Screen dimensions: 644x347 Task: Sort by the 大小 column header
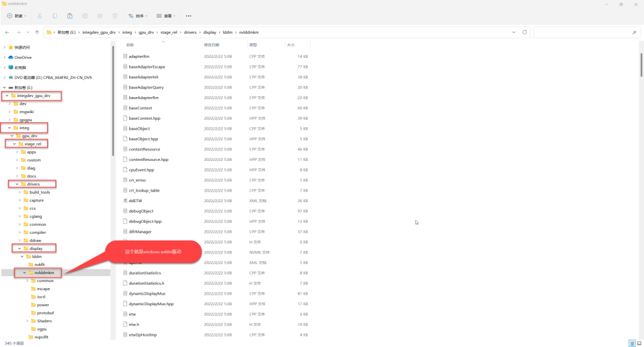coord(290,45)
